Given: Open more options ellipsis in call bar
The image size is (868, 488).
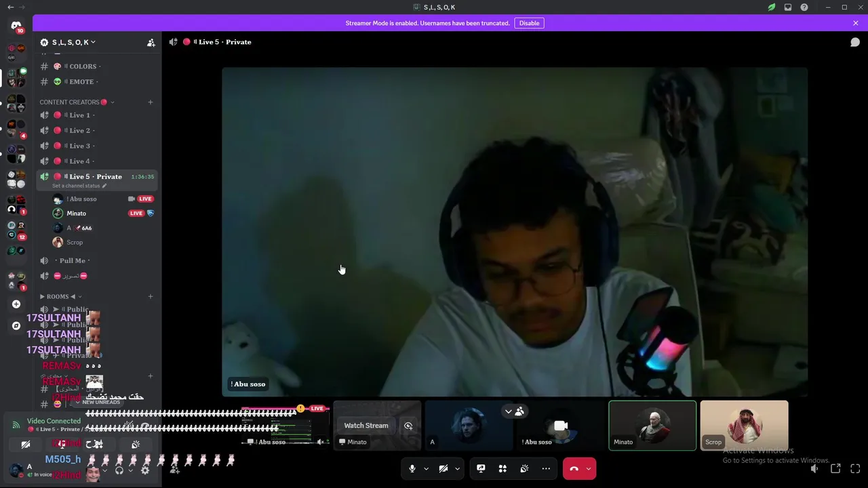Looking at the screenshot, I should (546, 468).
